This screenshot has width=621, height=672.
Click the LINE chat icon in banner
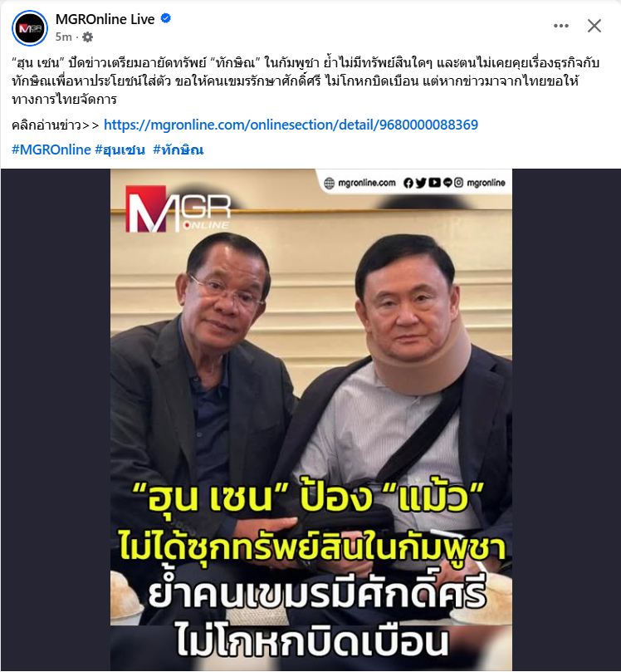[447, 183]
